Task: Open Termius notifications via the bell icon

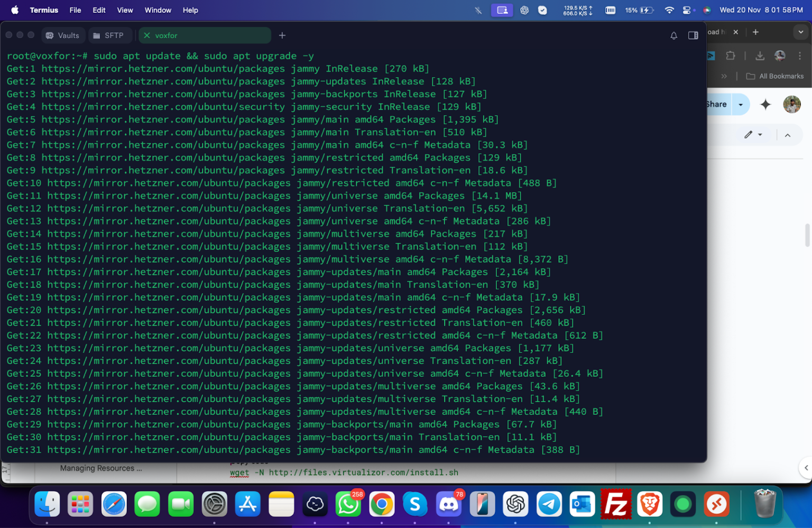Action: [673, 35]
